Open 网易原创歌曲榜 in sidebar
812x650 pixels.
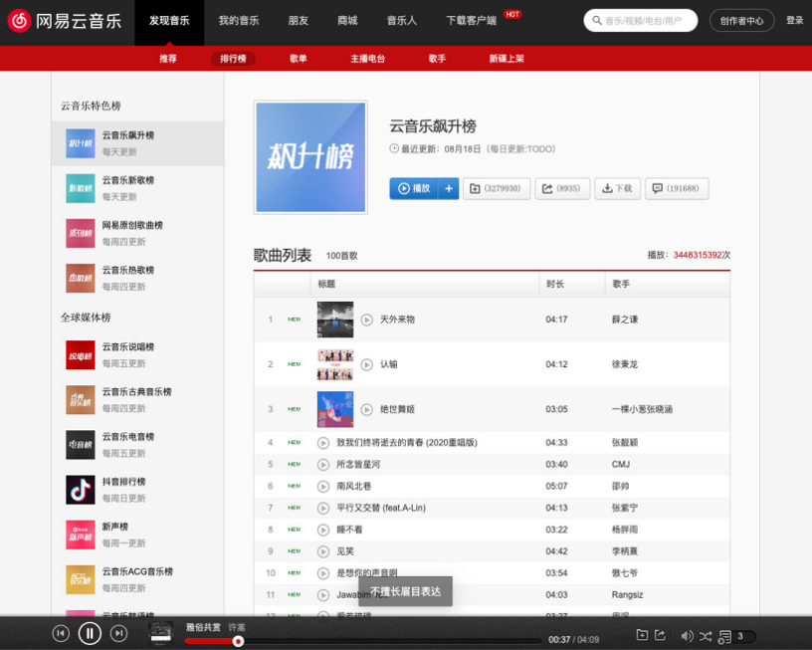pos(137,234)
